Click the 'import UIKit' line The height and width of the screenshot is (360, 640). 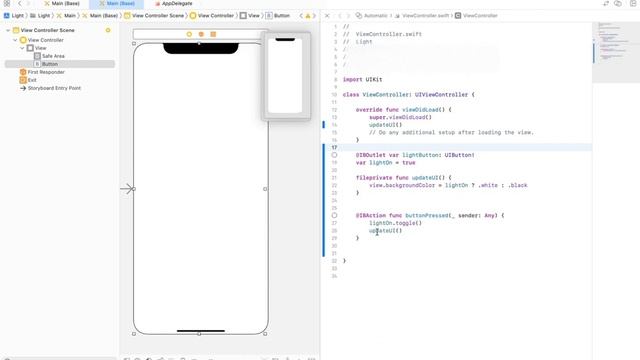point(362,79)
